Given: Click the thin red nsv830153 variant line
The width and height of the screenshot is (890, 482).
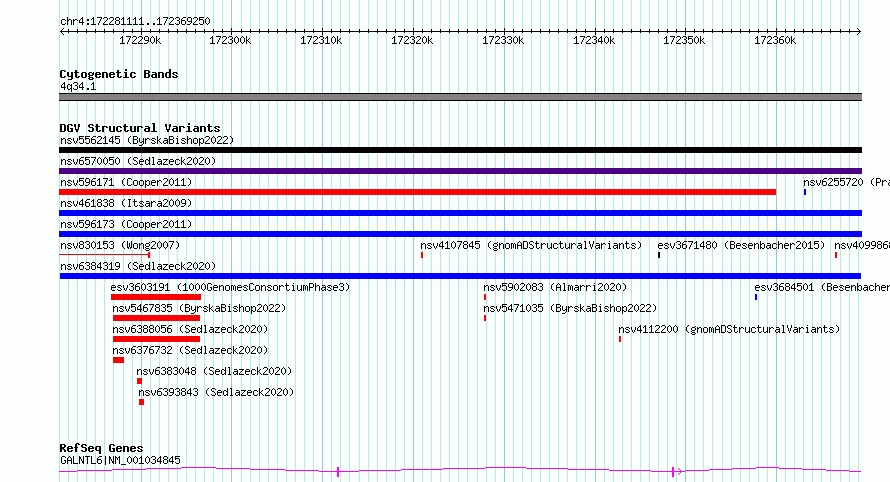Looking at the screenshot, I should (104, 255).
